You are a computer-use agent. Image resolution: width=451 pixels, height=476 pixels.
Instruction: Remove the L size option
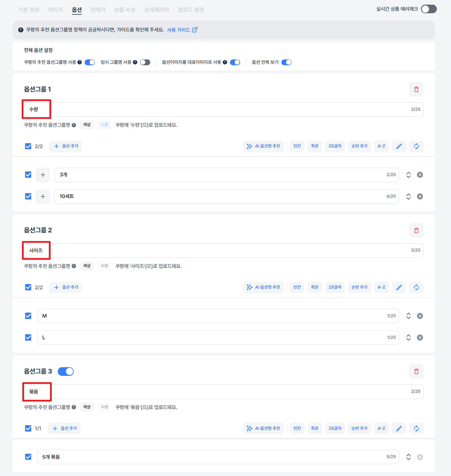pos(420,337)
